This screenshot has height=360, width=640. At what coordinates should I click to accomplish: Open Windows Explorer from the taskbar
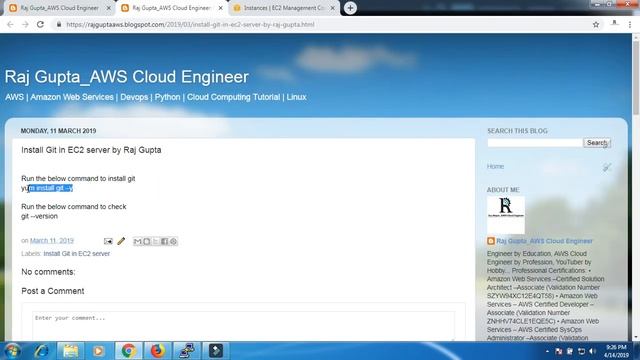pyautogui.click(x=70, y=351)
